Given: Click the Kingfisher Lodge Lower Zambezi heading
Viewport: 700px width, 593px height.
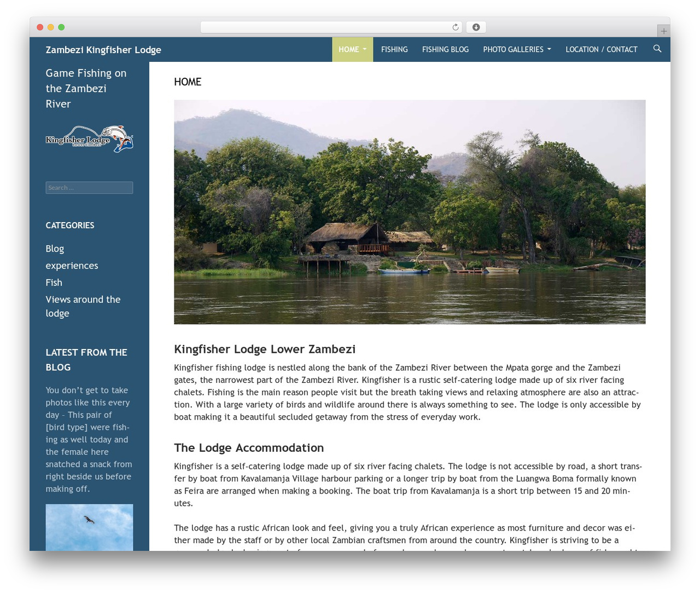Looking at the screenshot, I should 265,349.
